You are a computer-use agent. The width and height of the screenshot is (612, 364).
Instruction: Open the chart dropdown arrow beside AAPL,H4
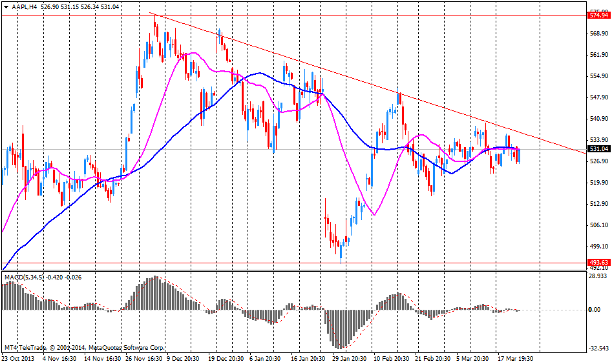coord(6,6)
